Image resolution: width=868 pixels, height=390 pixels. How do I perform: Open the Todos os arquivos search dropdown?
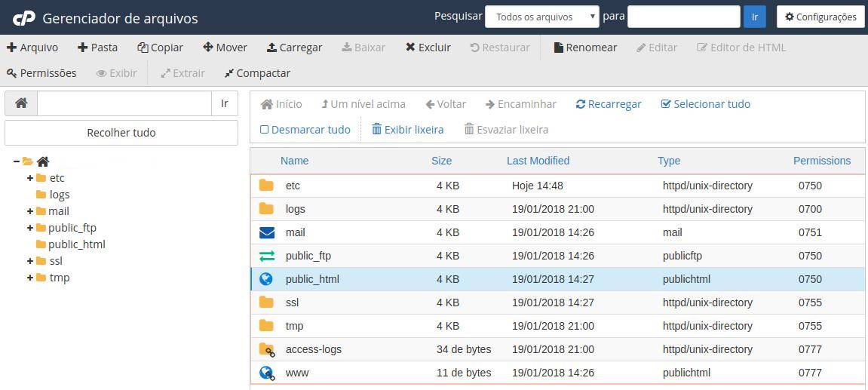point(541,17)
